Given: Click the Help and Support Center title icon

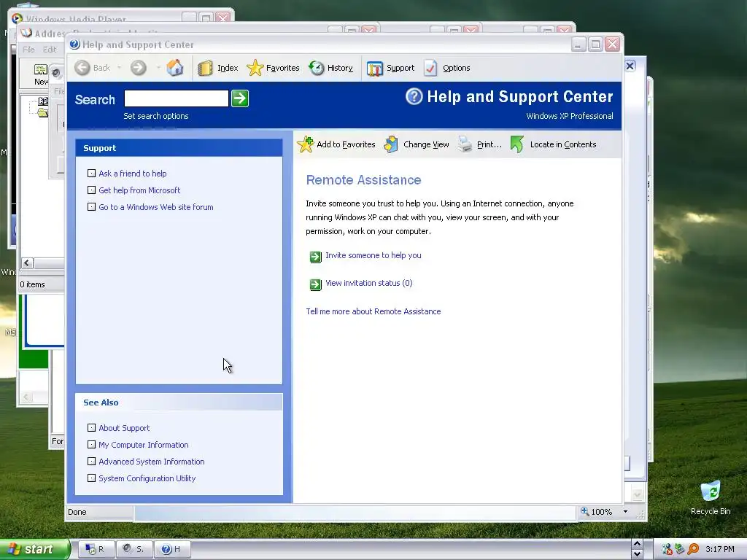Looking at the screenshot, I should (x=74, y=44).
